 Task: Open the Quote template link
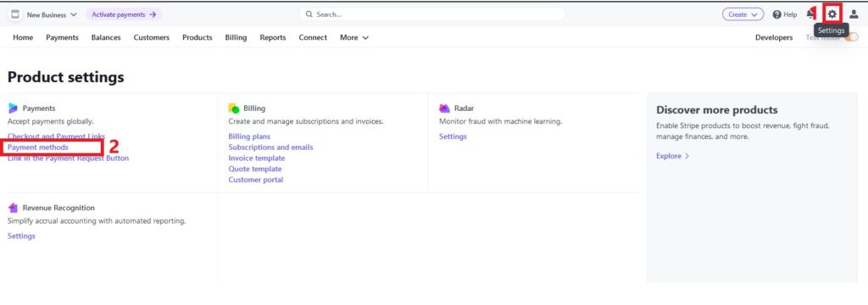click(255, 169)
